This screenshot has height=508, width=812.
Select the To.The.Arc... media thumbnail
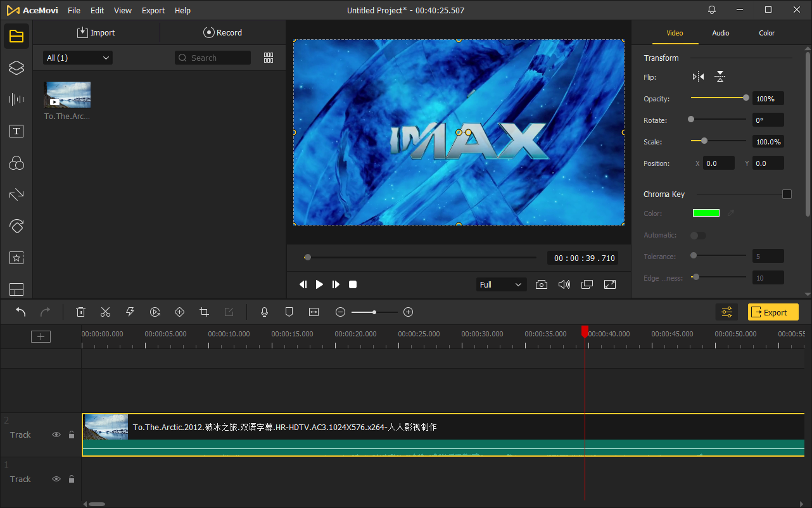pos(67,94)
